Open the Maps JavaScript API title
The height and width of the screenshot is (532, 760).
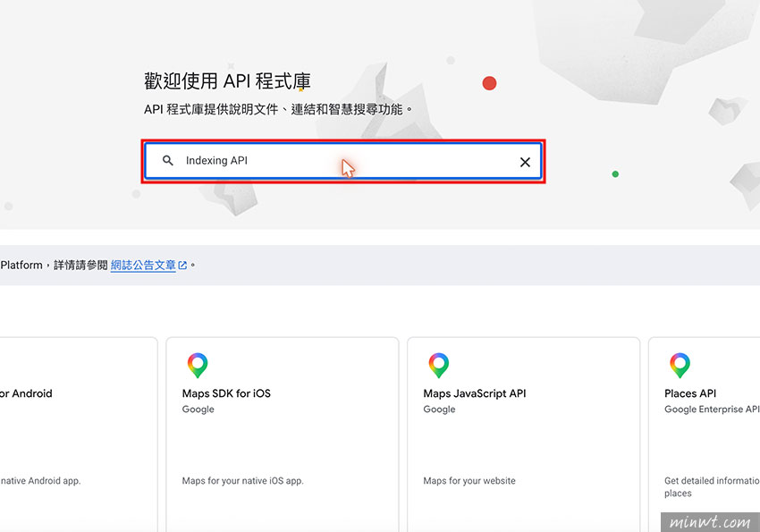[x=475, y=393]
